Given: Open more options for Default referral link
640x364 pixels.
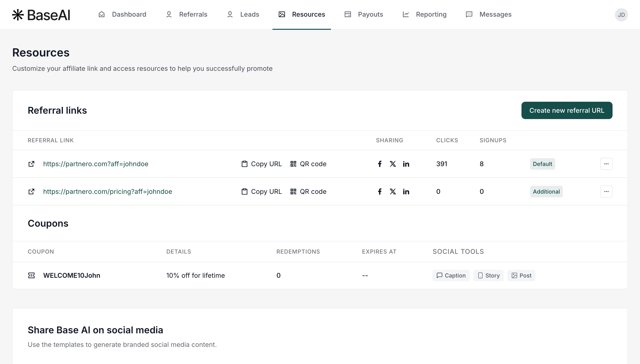Looking at the screenshot, I should (606, 164).
